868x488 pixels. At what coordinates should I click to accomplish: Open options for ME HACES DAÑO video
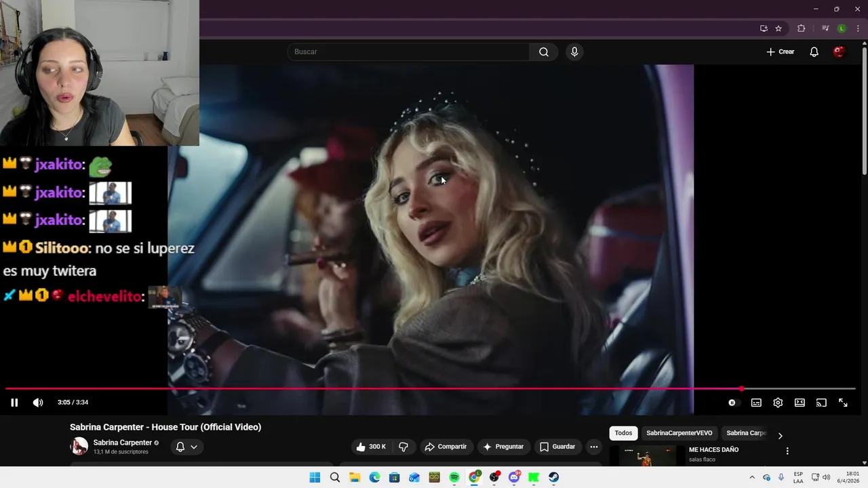point(787,451)
